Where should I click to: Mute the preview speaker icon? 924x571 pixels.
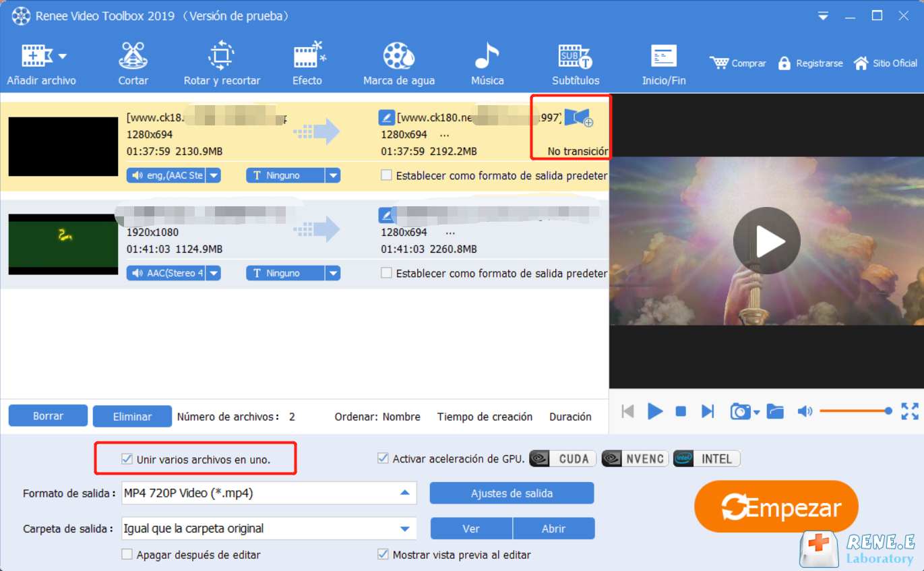[x=805, y=411]
